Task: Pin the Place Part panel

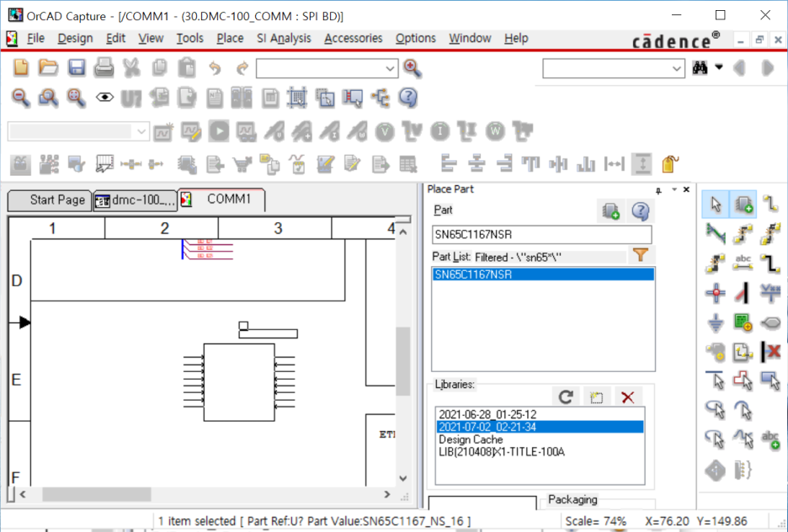Action: point(658,190)
